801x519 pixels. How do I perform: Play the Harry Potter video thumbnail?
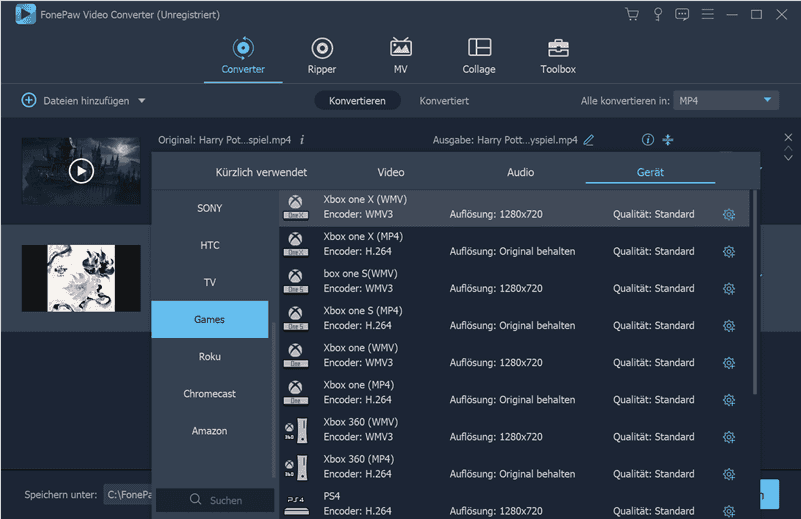[81, 171]
